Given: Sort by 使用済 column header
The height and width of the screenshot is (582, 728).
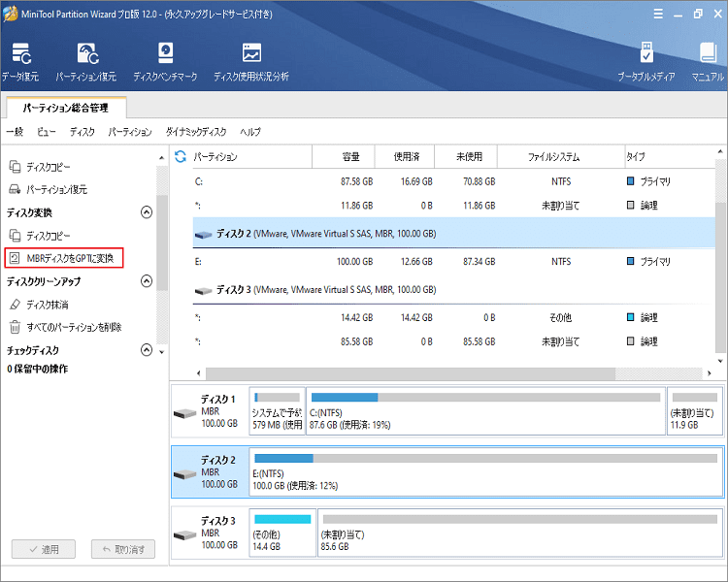Looking at the screenshot, I should point(405,157).
